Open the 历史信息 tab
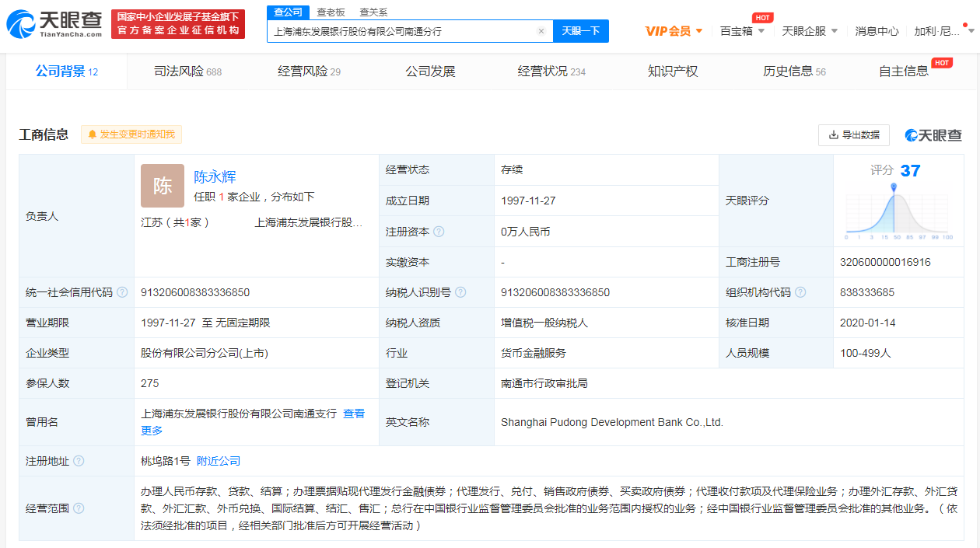The image size is (980, 548). (x=794, y=72)
